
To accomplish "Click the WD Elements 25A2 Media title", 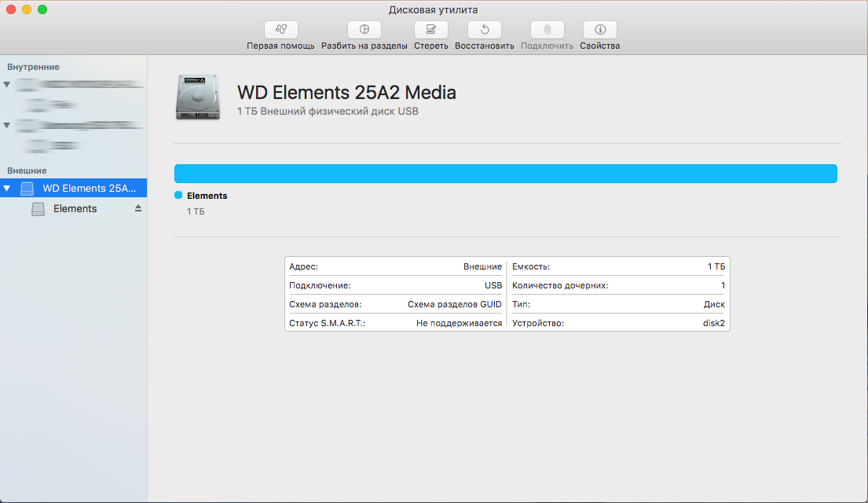I will pyautogui.click(x=346, y=92).
